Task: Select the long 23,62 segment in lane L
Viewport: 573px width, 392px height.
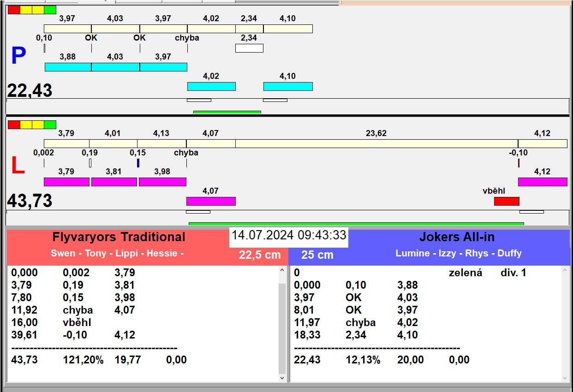Action: click(x=376, y=143)
